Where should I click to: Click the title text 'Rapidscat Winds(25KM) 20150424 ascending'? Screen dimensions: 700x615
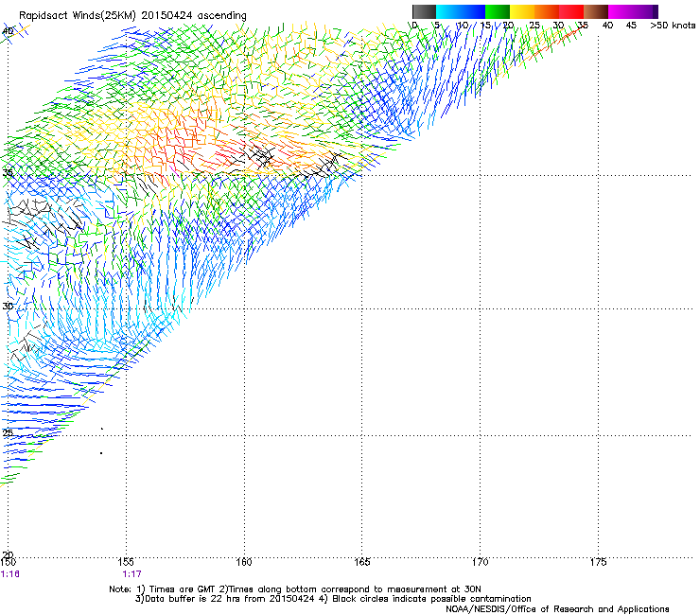pos(132,16)
